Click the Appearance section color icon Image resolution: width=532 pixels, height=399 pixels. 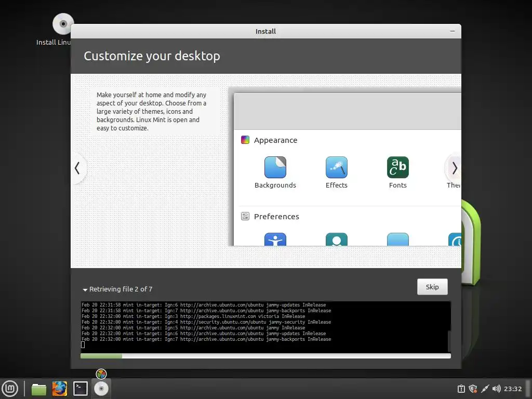pos(245,140)
